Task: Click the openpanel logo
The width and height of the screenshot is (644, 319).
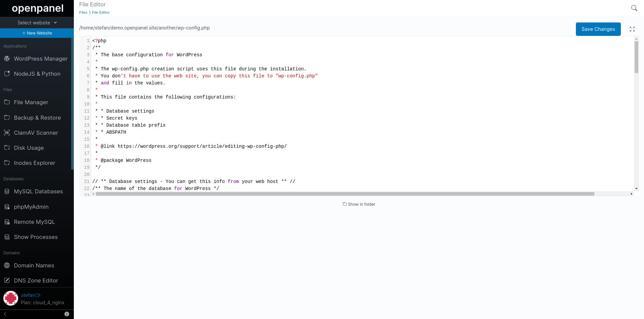Action: point(38,8)
